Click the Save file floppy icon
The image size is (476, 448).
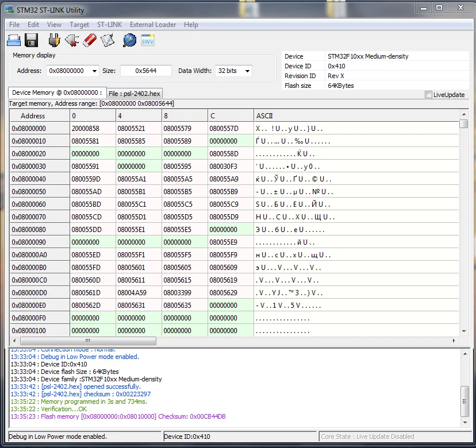(x=31, y=40)
